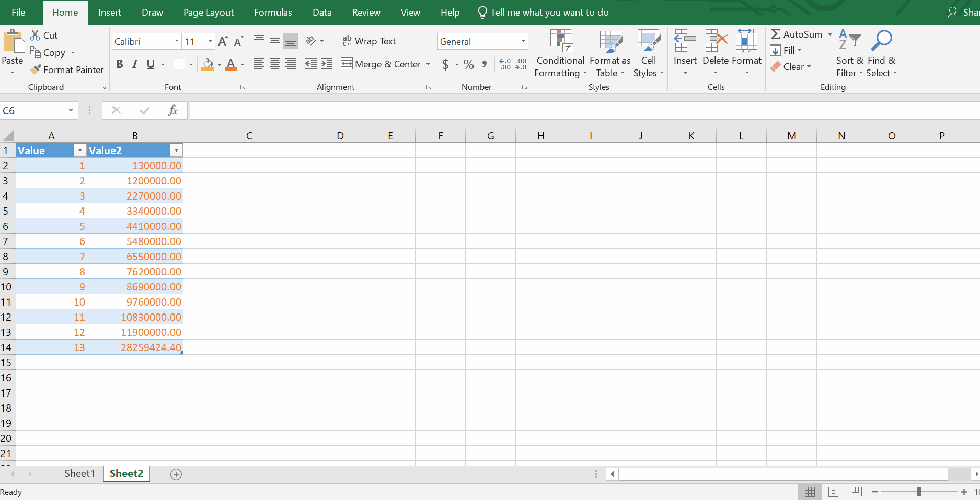Open the AutoSum function
The width and height of the screenshot is (980, 500).
coord(795,34)
